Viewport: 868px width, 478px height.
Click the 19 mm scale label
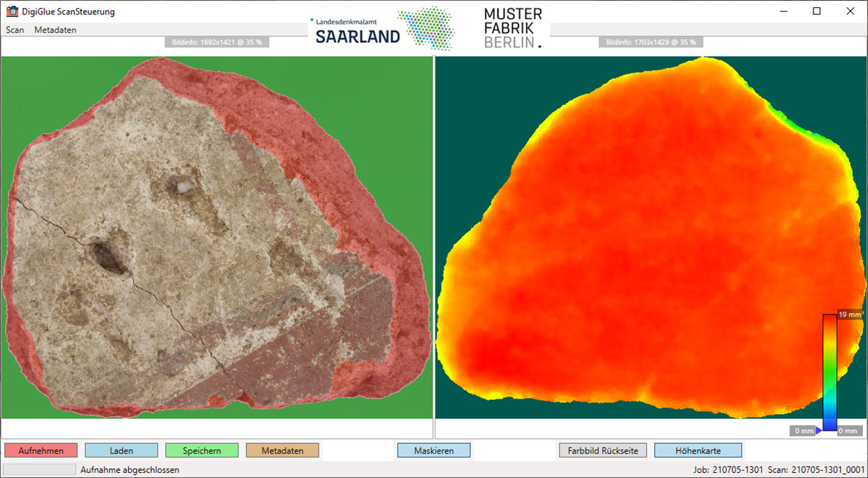coord(849,314)
